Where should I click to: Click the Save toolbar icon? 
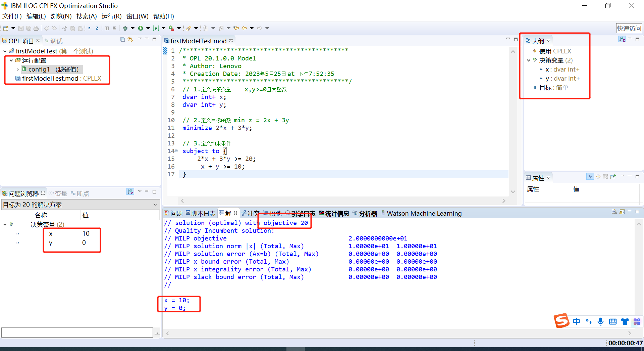coord(21,28)
